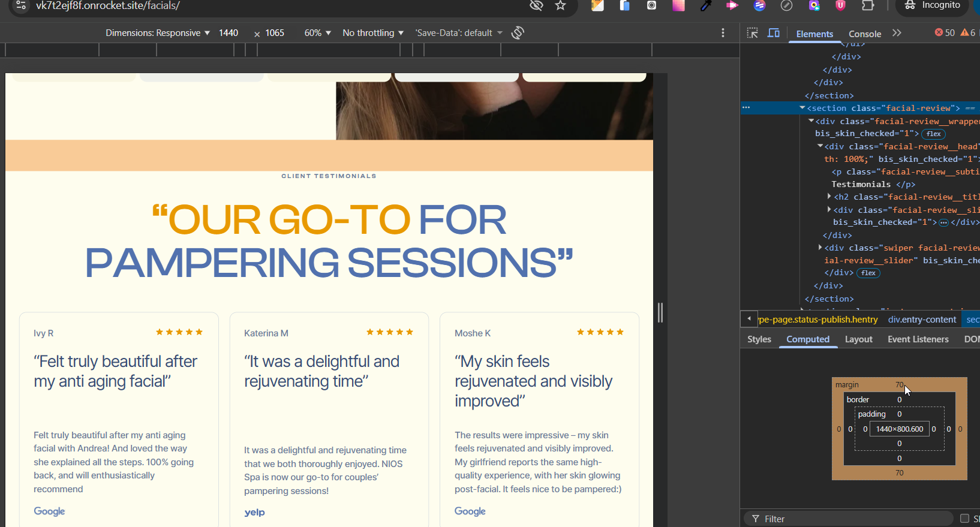Click the Incognito profile button

[933, 5]
